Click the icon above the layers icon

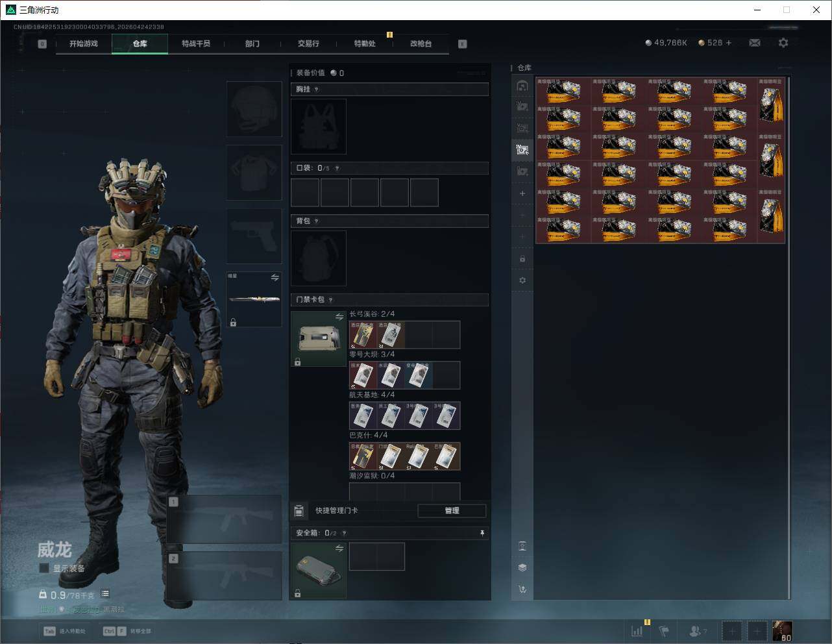click(x=522, y=546)
